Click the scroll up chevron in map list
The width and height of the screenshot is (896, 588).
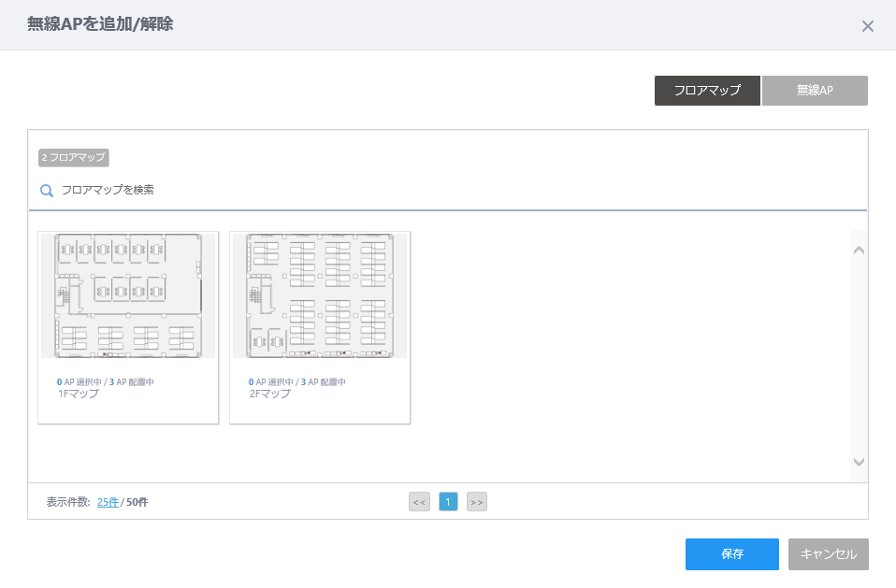click(859, 250)
